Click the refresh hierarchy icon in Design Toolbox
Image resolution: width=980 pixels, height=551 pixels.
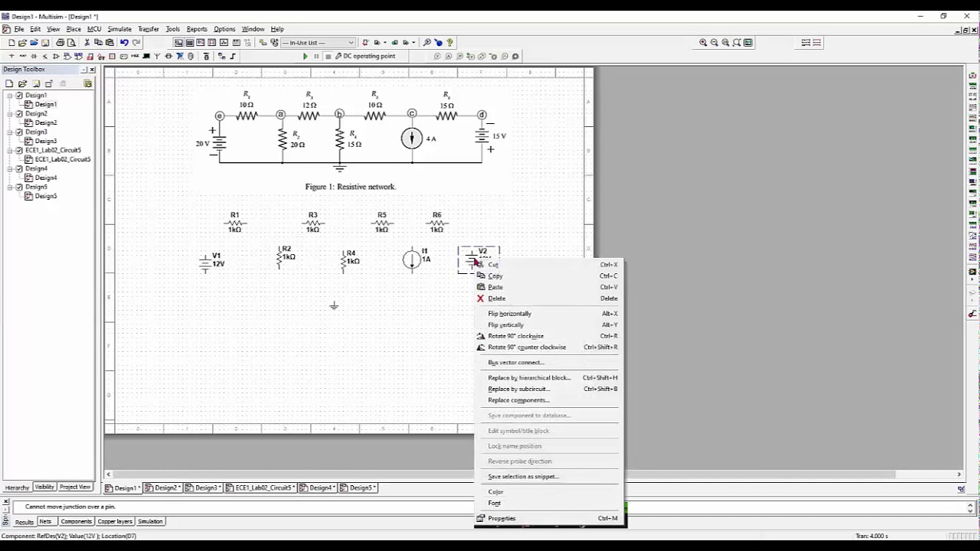88,83
